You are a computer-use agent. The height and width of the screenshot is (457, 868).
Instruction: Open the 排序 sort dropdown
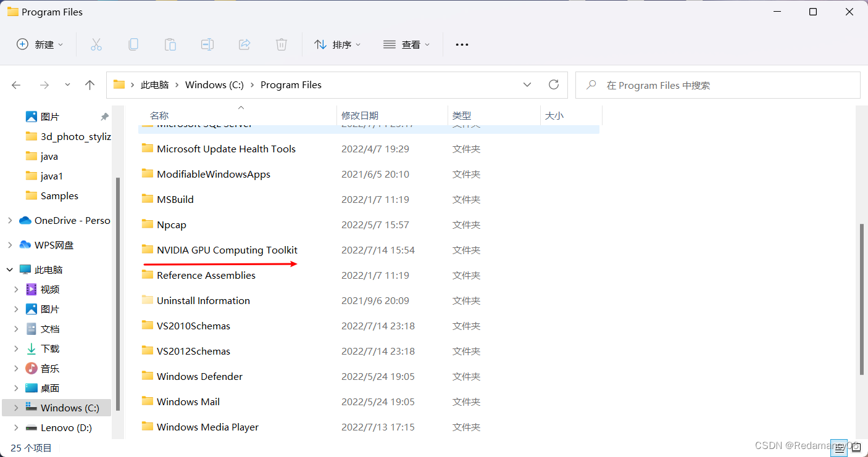click(x=337, y=44)
